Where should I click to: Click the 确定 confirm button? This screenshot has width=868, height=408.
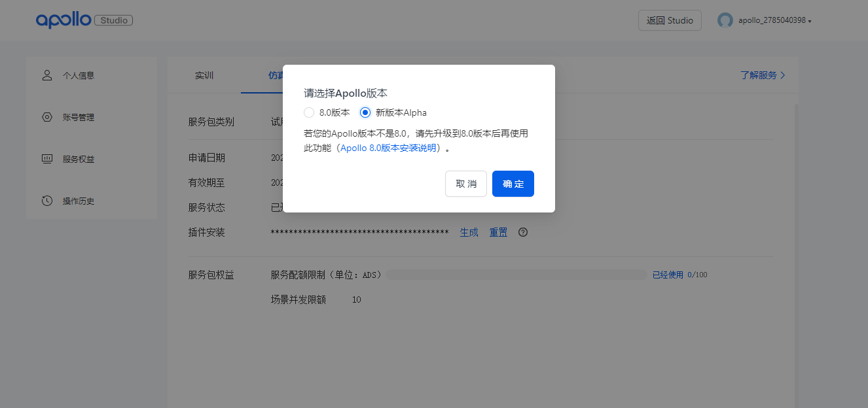(x=513, y=184)
